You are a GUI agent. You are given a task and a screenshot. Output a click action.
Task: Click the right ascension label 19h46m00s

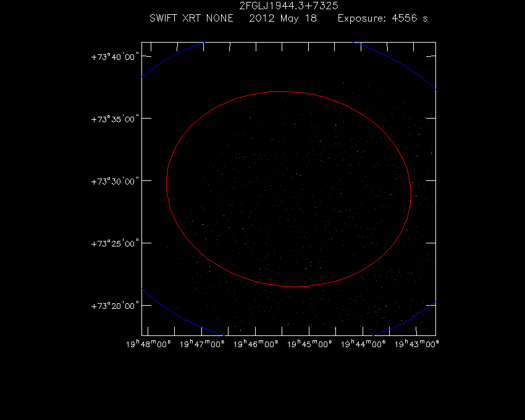(x=256, y=344)
